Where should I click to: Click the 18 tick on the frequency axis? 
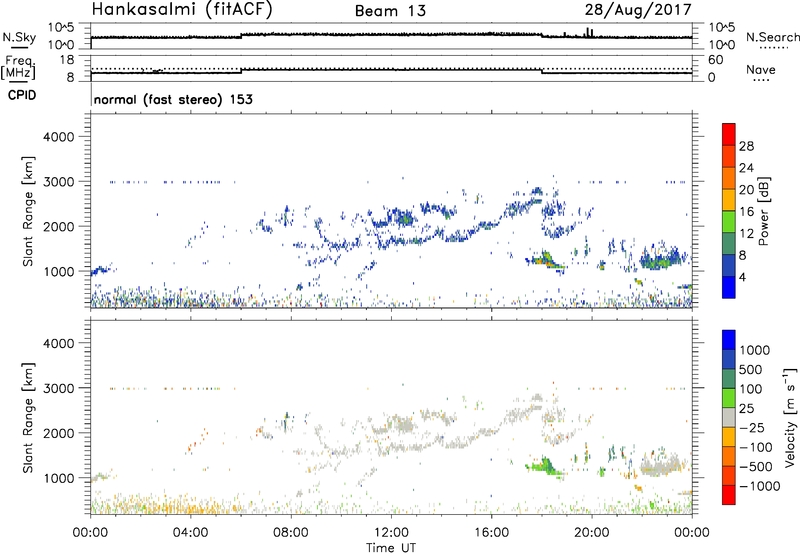click(x=67, y=60)
